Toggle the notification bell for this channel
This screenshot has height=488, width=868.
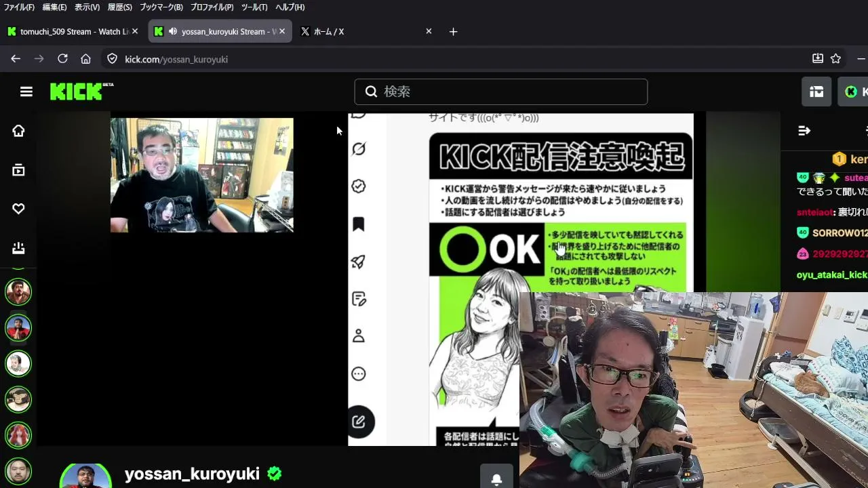tap(496, 478)
